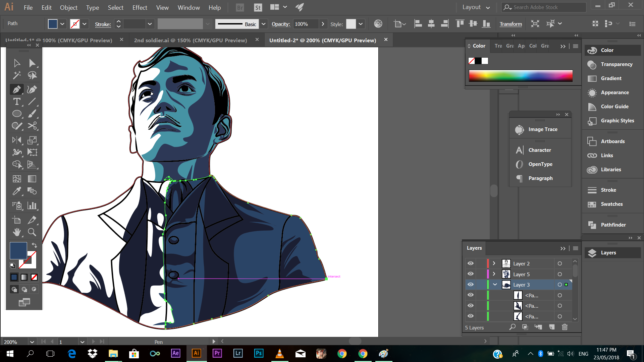The width and height of the screenshot is (644, 362).
Task: Open the Window menu
Action: coord(189,7)
